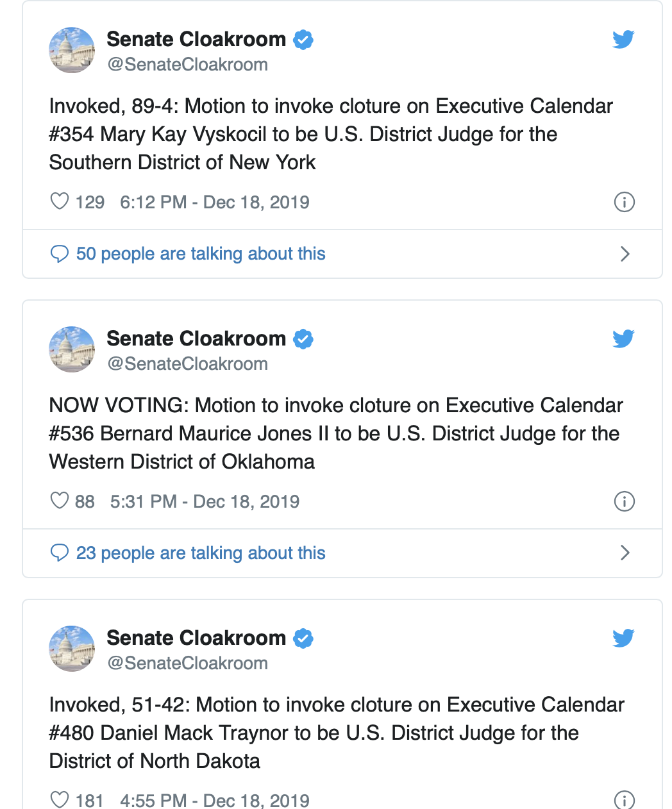Click the Twitter bird on the Vyskocil tweet
Image resolution: width=672 pixels, height=809 pixels.
623,39
